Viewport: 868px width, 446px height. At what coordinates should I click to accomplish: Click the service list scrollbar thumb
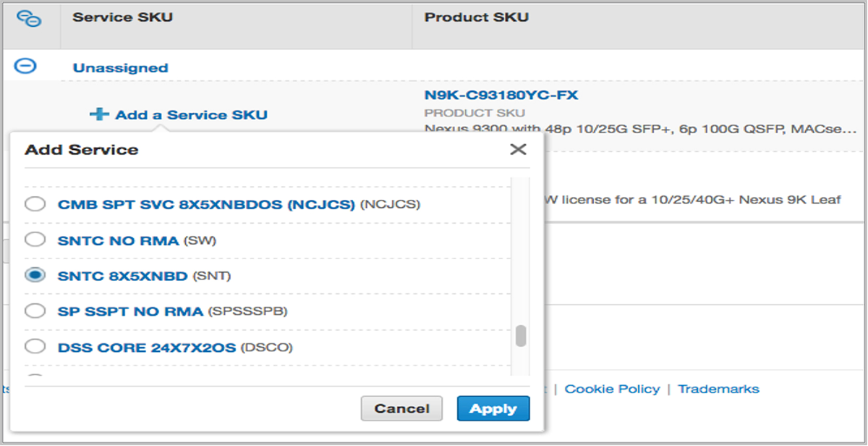coord(520,337)
